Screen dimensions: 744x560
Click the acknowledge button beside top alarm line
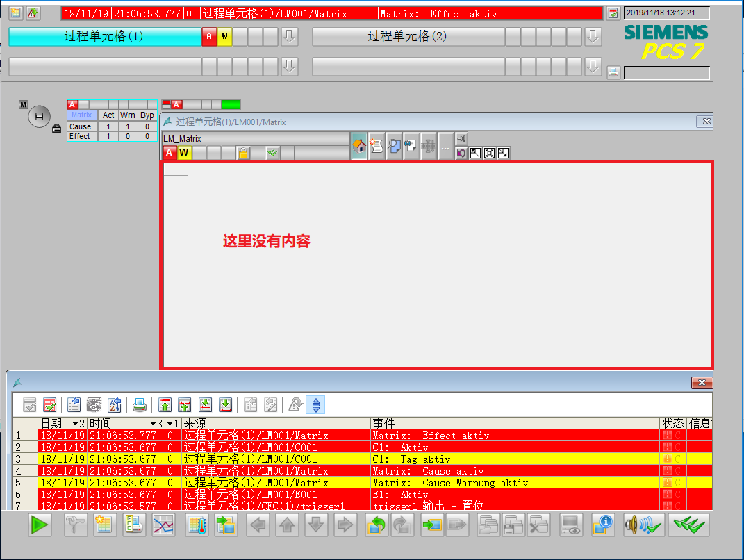[613, 14]
